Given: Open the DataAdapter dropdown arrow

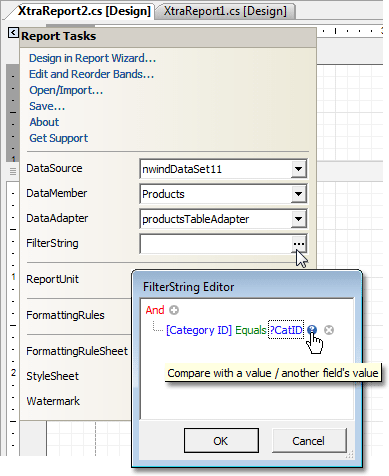Looking at the screenshot, I should [x=298, y=219].
